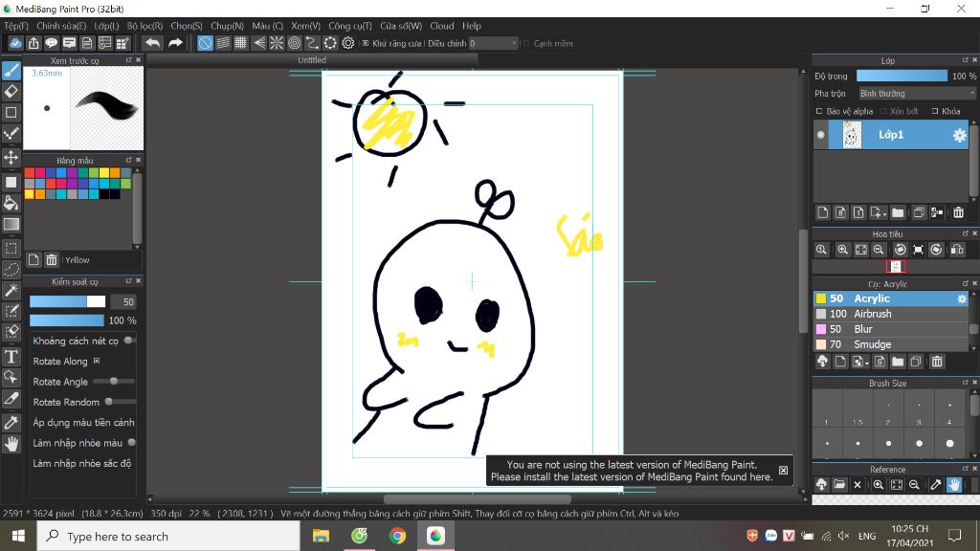
Task: Zoom in using the Navigator zoom-in icon
Action: tap(842, 250)
